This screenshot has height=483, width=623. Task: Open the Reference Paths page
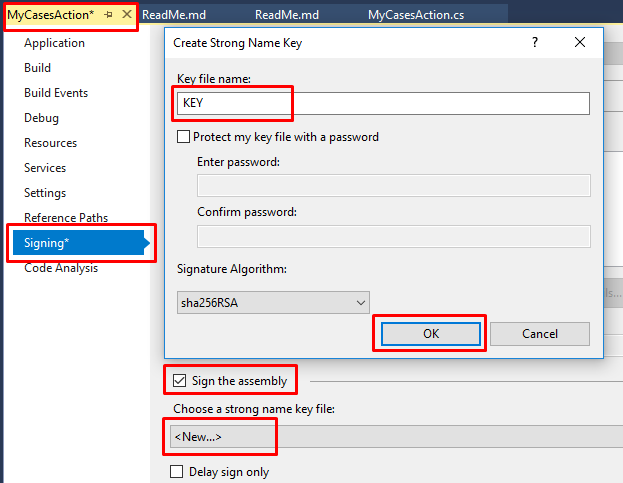66,218
